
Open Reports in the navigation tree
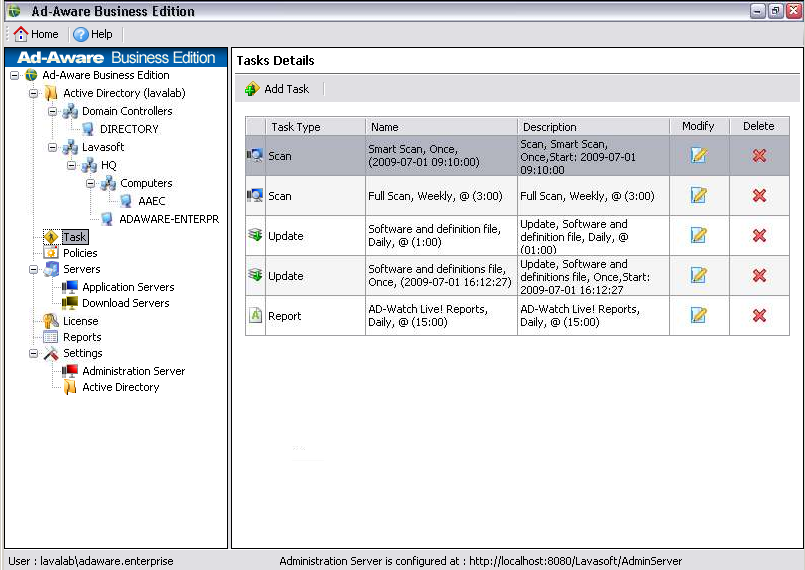[82, 337]
